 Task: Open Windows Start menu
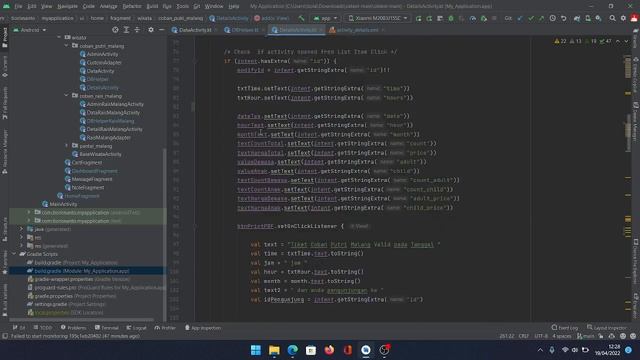(256, 350)
